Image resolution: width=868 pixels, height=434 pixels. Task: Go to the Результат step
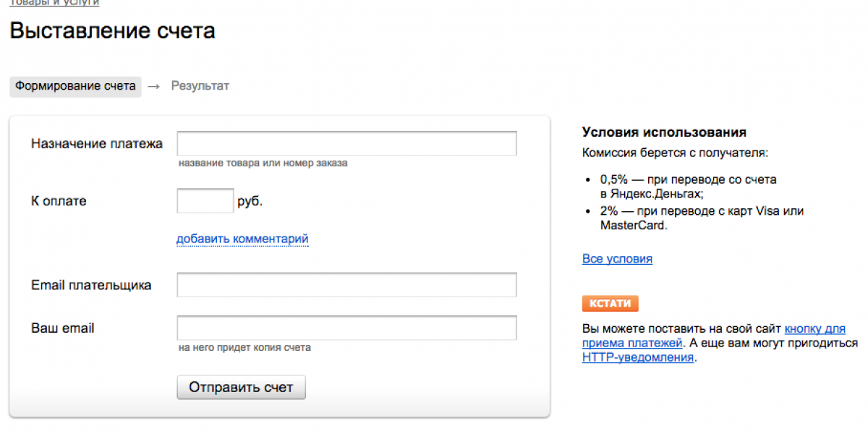click(200, 86)
